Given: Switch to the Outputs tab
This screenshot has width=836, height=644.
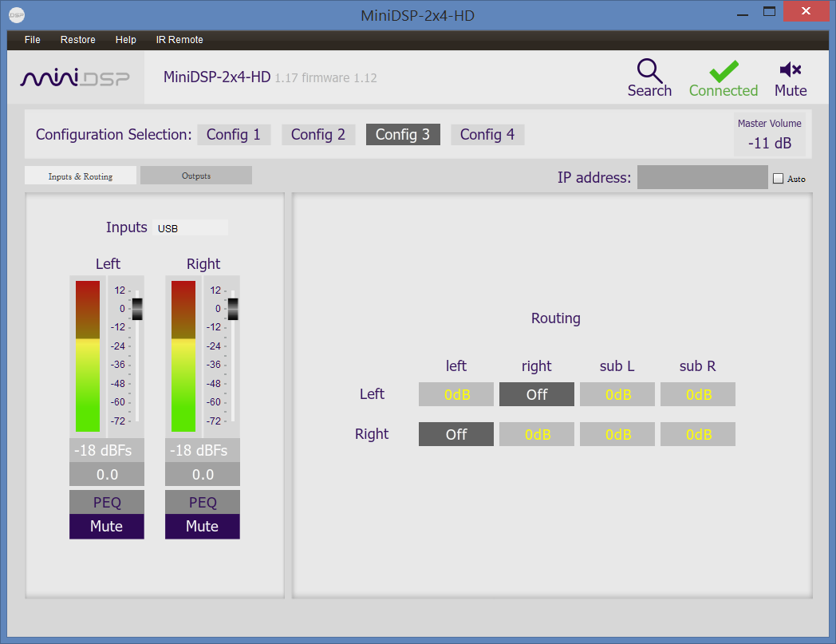Looking at the screenshot, I should click(196, 176).
